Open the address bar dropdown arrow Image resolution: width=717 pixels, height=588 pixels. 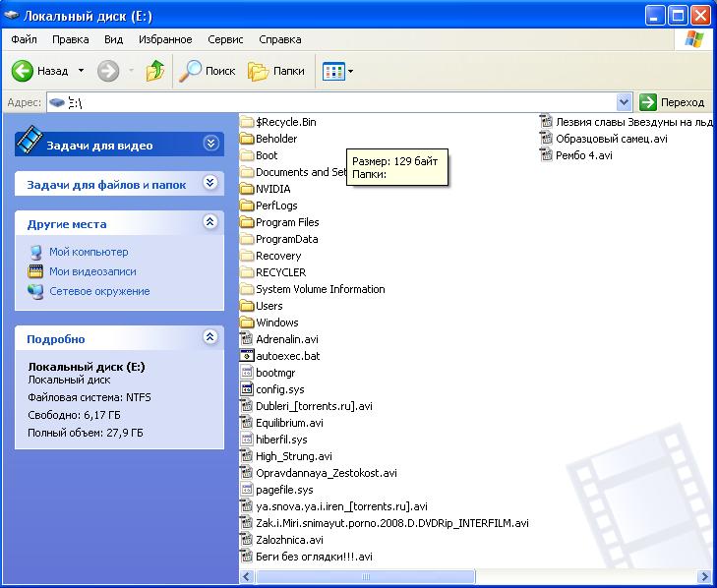pos(624,102)
